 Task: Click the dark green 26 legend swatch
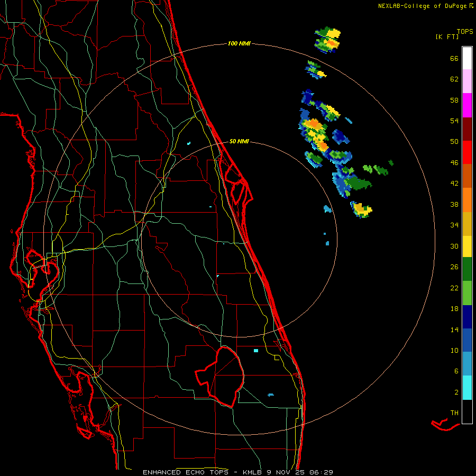(x=467, y=269)
